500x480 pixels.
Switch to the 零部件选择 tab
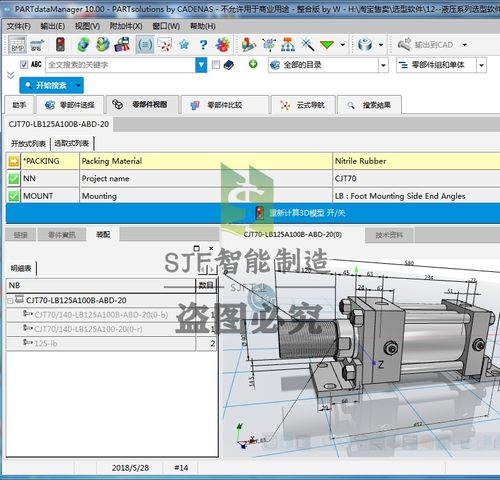[x=69, y=105]
